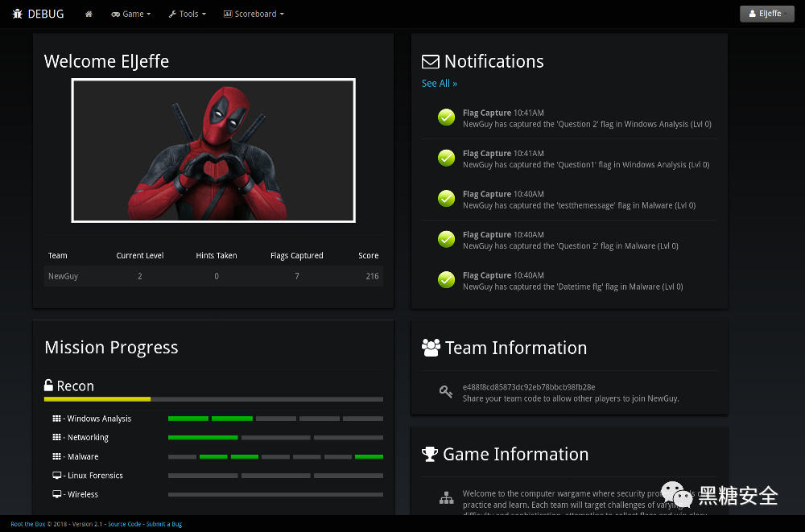
Task: Click the Hints Taken column header
Action: 216,256
